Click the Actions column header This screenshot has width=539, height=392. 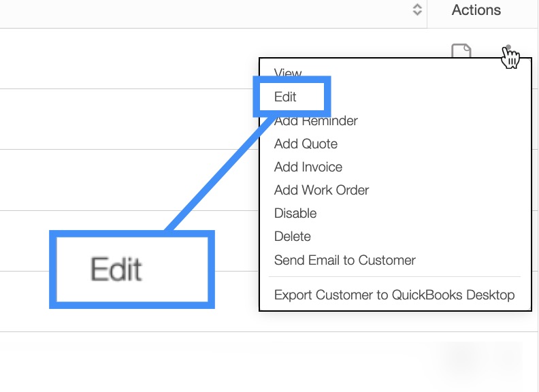pos(476,10)
